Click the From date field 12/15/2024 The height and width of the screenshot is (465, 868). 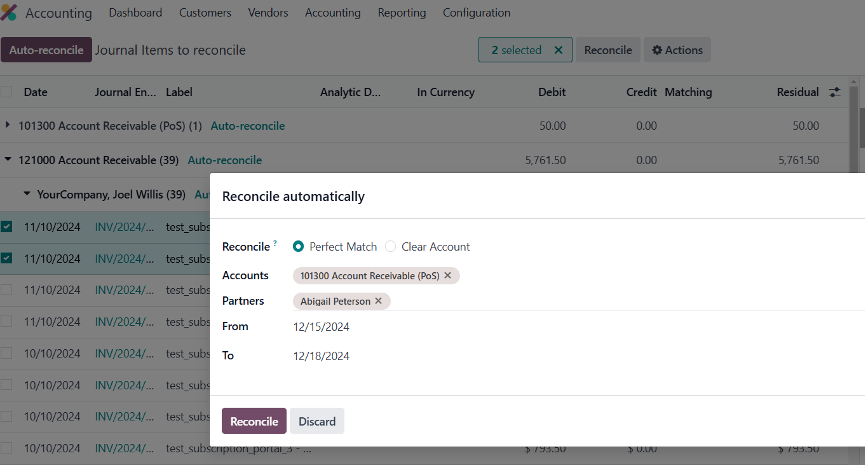[321, 327]
